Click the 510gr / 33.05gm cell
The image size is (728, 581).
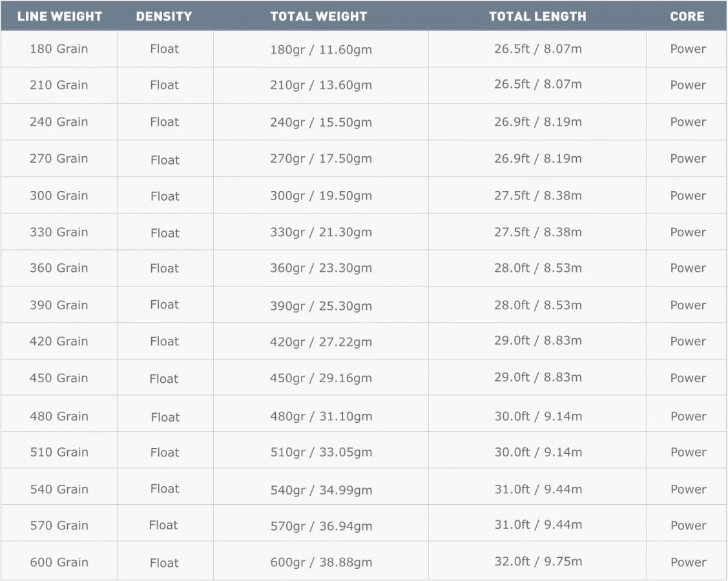321,453
